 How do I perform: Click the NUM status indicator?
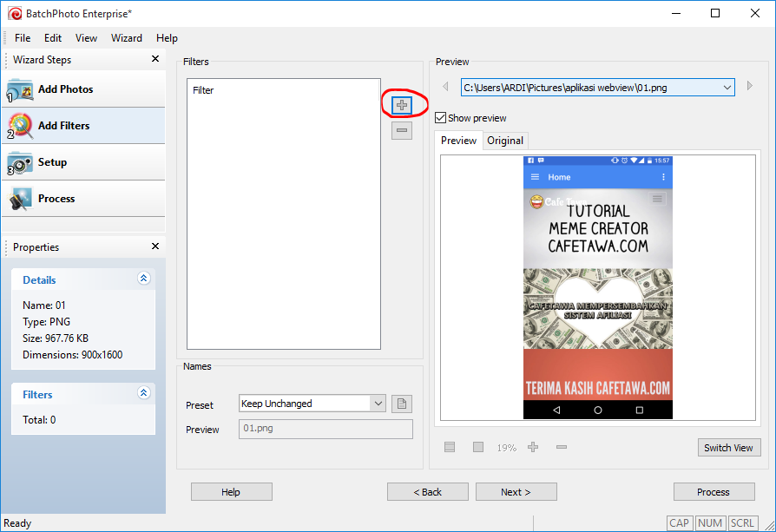pos(710,523)
